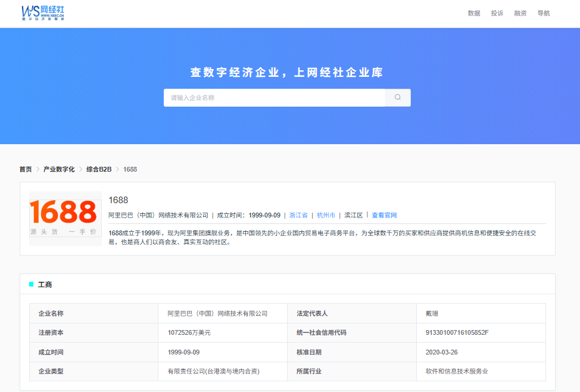Open the 融资 menu item
Viewport: 580px width, 392px height.
click(x=520, y=13)
